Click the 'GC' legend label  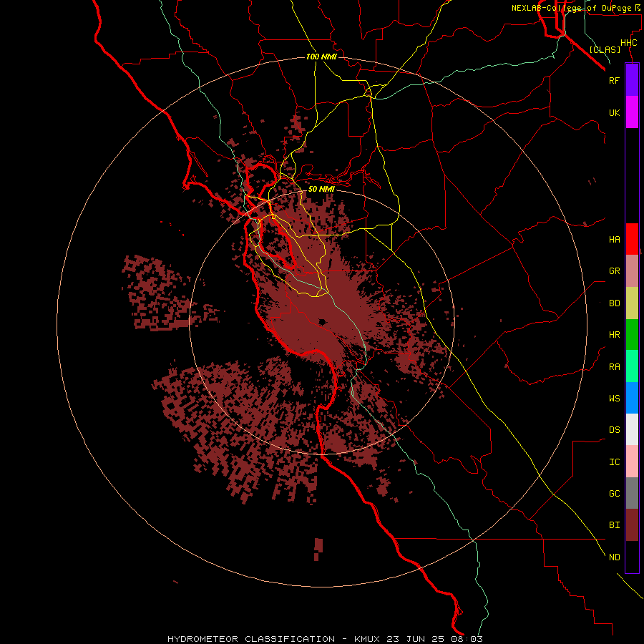[x=614, y=494]
